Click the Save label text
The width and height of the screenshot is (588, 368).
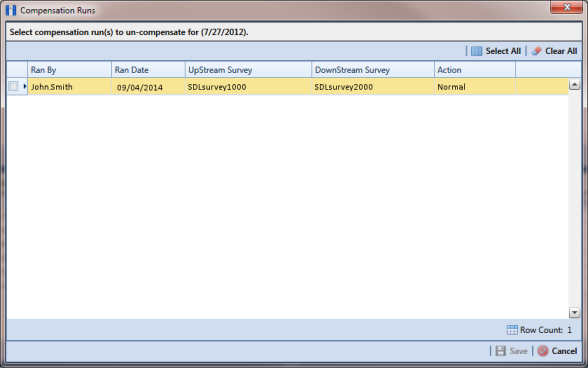(x=518, y=351)
